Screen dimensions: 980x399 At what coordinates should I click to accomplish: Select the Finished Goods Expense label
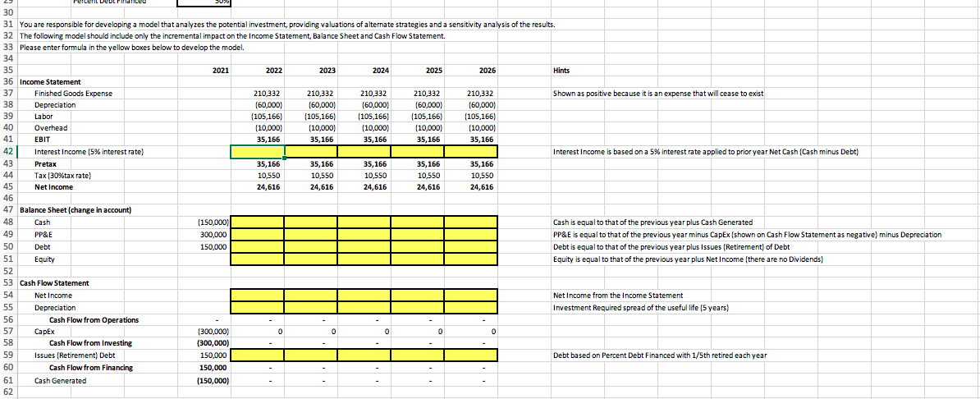[74, 94]
